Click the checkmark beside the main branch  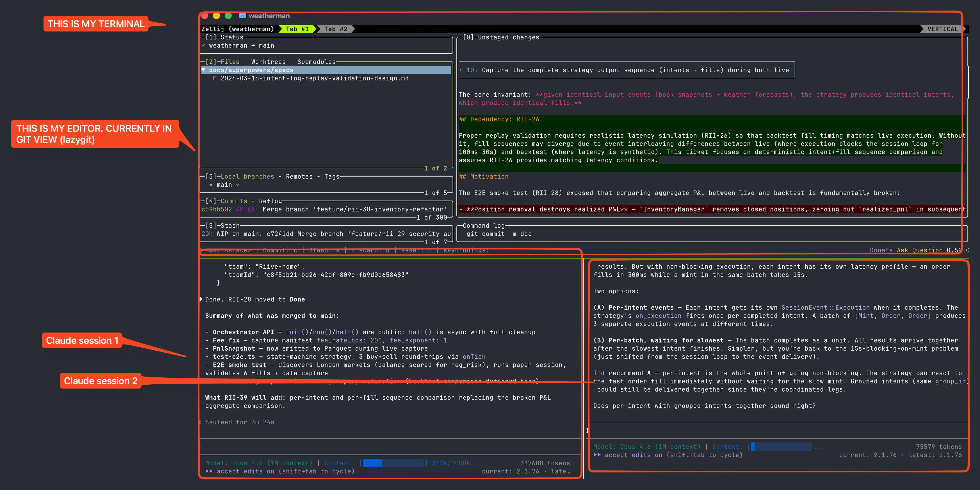(238, 185)
